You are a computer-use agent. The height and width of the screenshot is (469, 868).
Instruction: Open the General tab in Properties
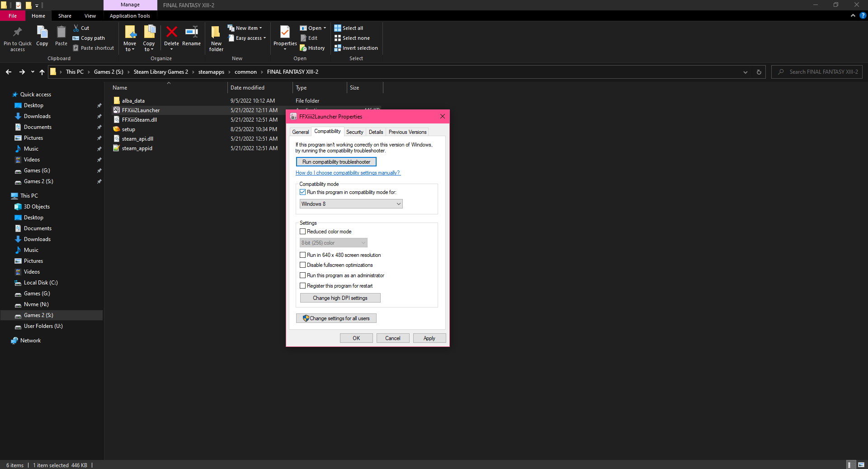click(301, 132)
